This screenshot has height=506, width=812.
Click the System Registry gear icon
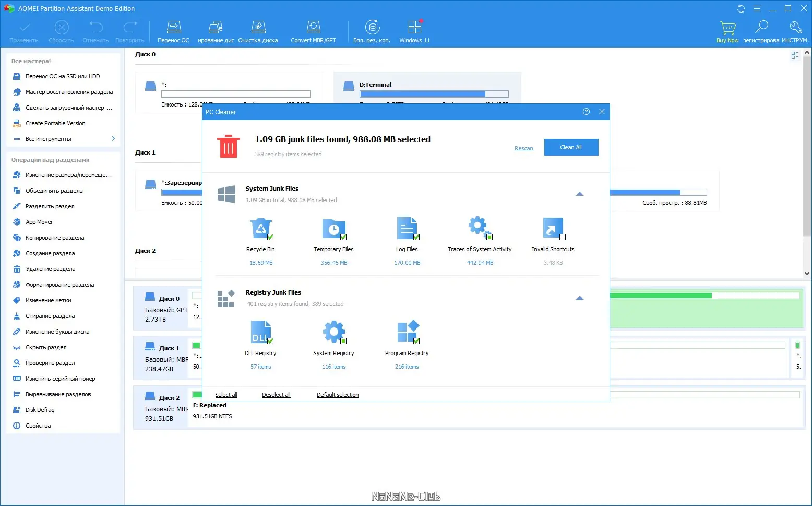[x=334, y=333]
